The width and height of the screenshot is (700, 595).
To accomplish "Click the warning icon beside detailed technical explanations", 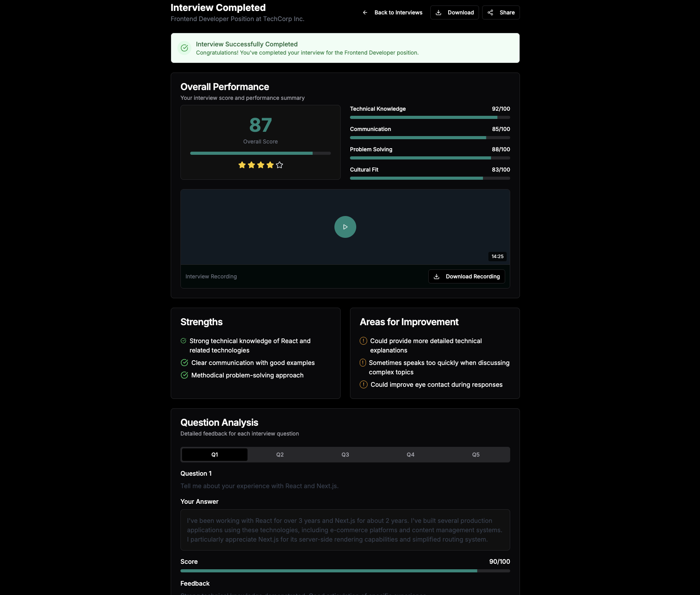I will (363, 341).
